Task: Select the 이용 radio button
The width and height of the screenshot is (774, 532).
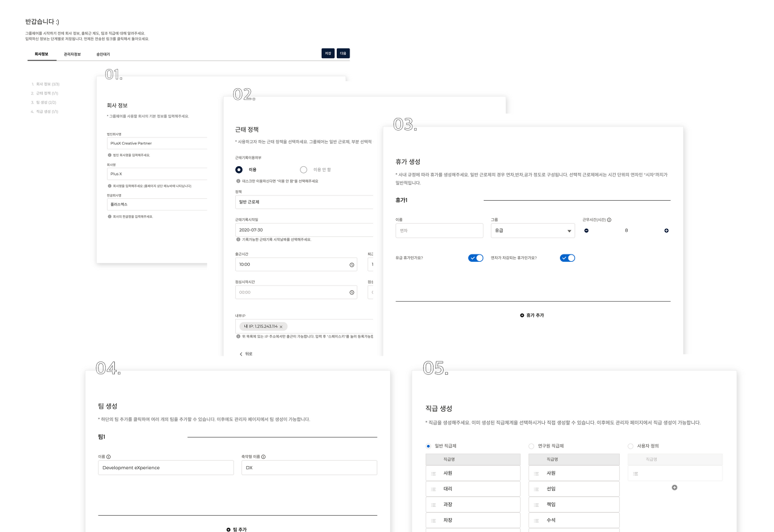Action: point(239,170)
